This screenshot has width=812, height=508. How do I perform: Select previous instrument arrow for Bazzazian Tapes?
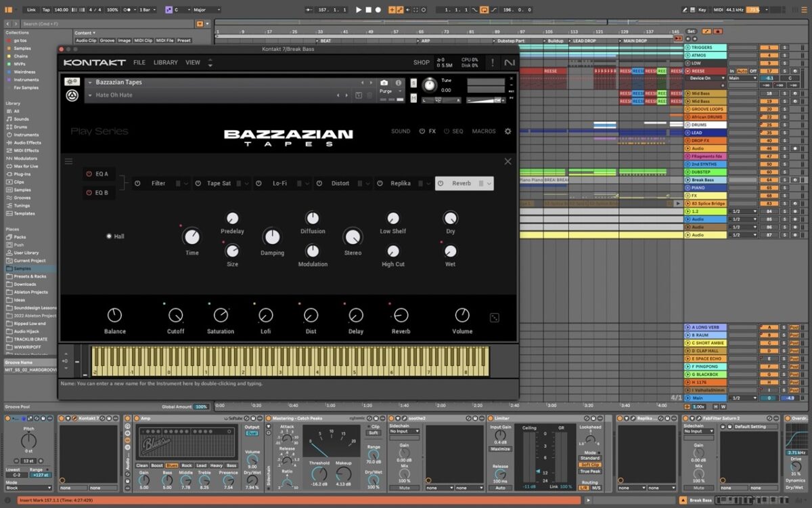(363, 83)
